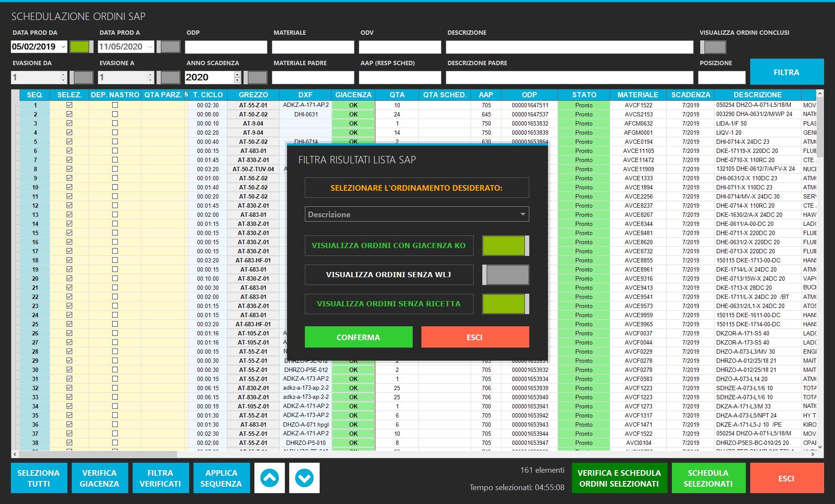Click the ODV filter input field

tap(400, 47)
